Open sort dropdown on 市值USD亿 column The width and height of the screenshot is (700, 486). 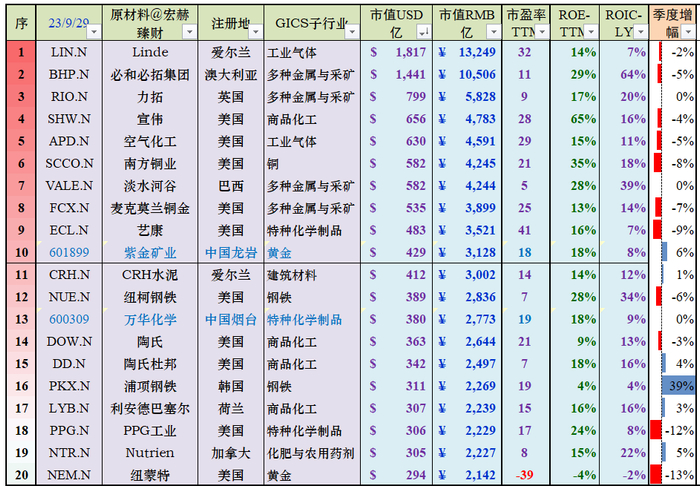423,32
